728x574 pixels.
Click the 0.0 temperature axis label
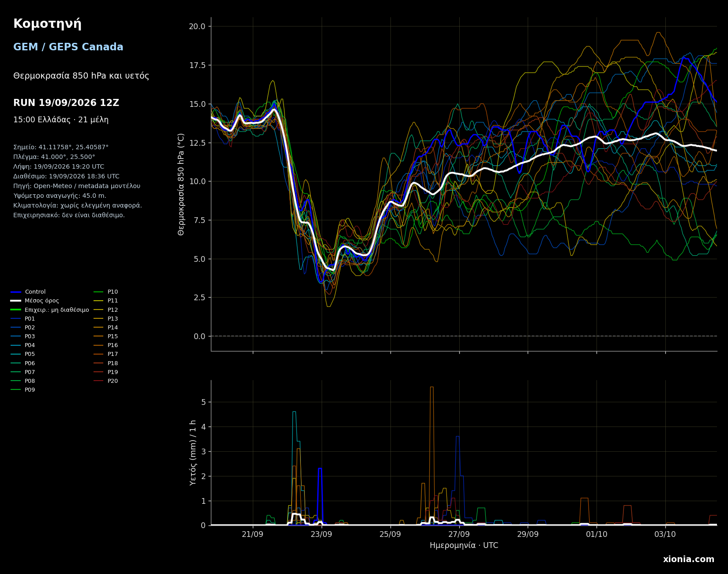[x=199, y=336]
